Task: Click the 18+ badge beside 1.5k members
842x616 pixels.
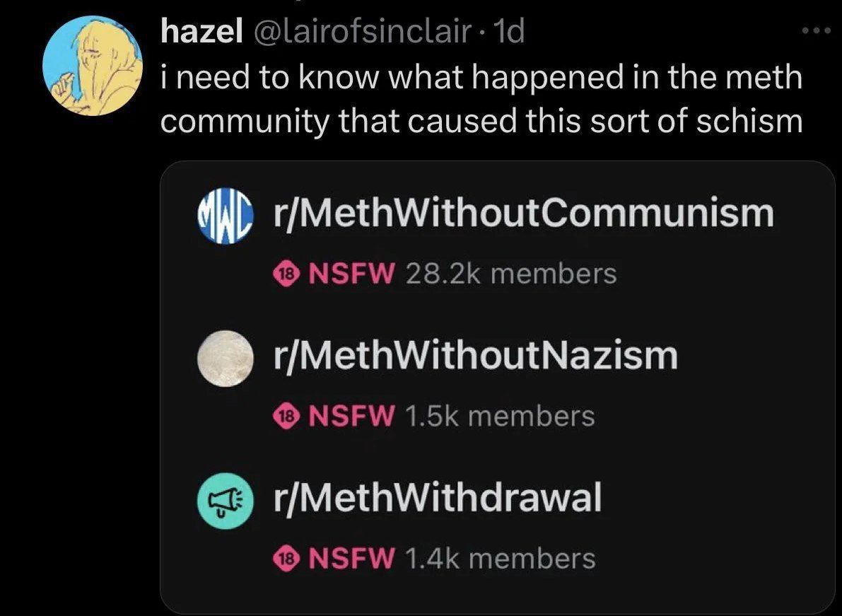Action: (287, 417)
